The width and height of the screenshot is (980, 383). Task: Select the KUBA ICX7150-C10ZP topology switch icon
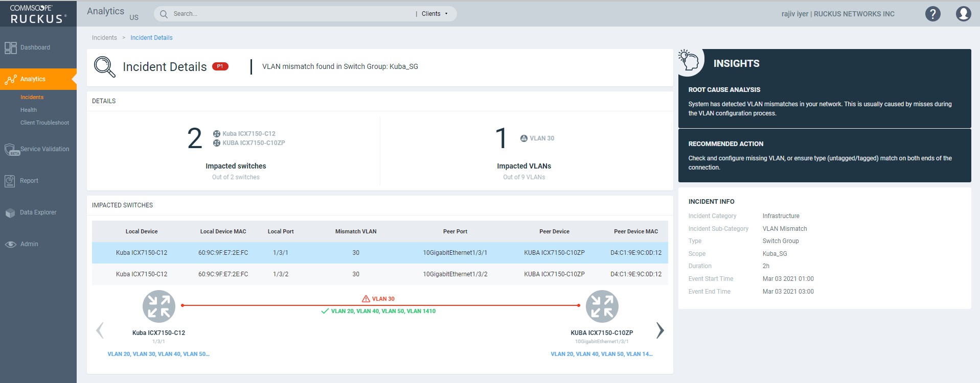(x=602, y=306)
